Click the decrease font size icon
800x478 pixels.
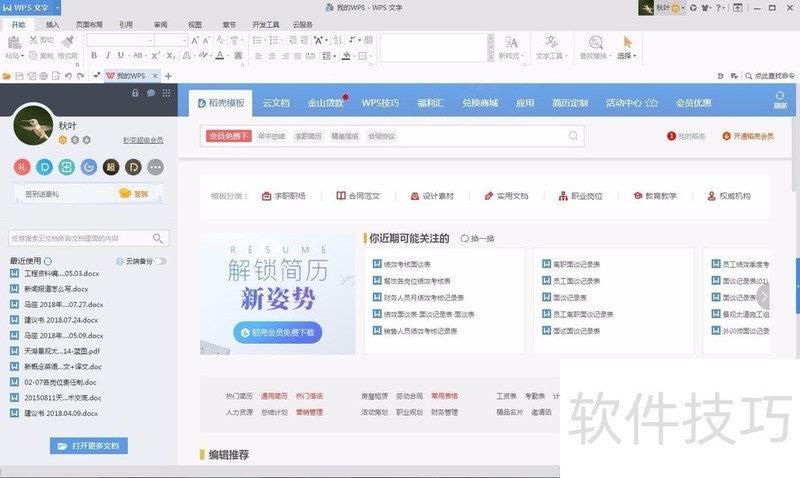tap(207, 40)
